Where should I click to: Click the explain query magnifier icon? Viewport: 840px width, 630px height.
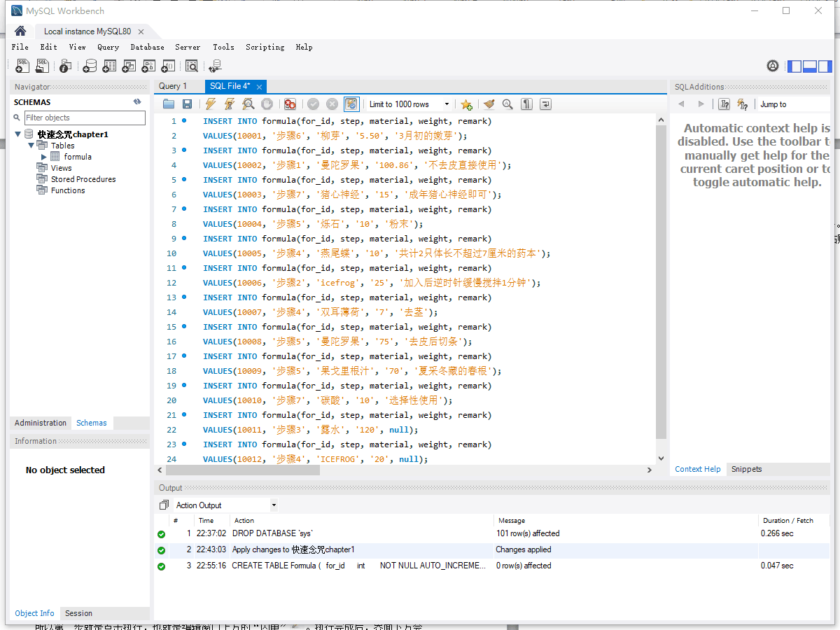point(248,104)
